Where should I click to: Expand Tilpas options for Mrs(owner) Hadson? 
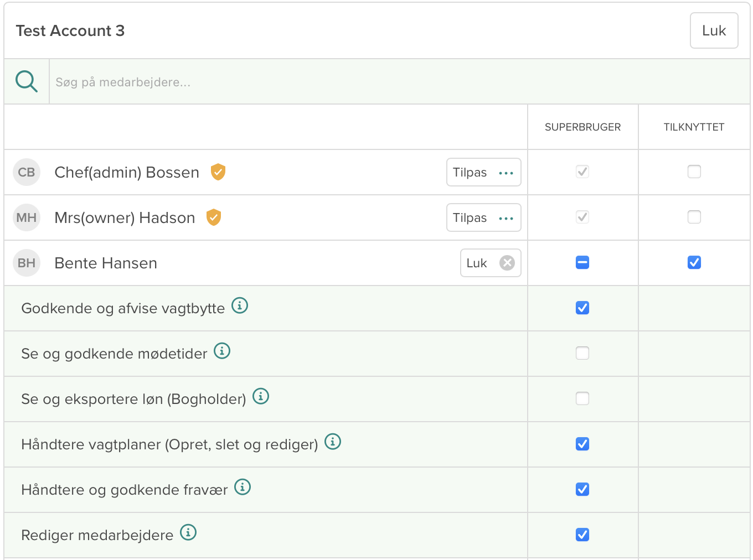coord(483,217)
